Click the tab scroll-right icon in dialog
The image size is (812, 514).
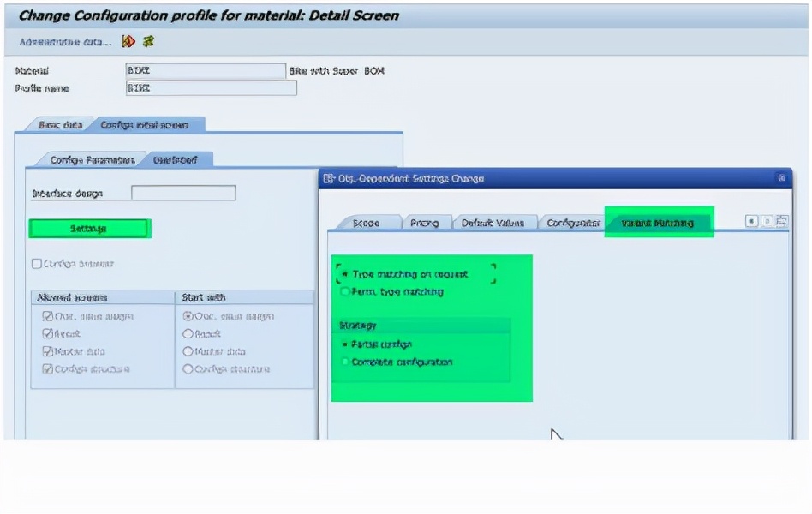[x=767, y=221]
